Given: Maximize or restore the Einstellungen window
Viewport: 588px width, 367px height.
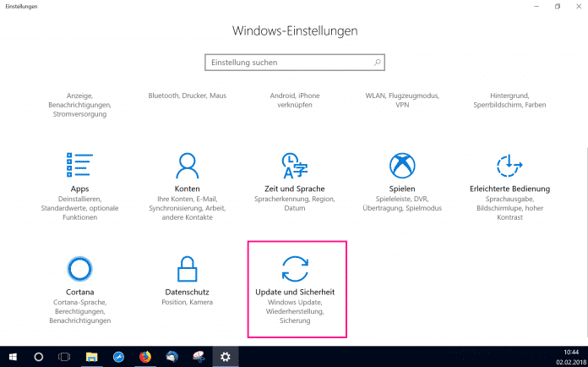Looking at the screenshot, I should pyautogui.click(x=557, y=7).
